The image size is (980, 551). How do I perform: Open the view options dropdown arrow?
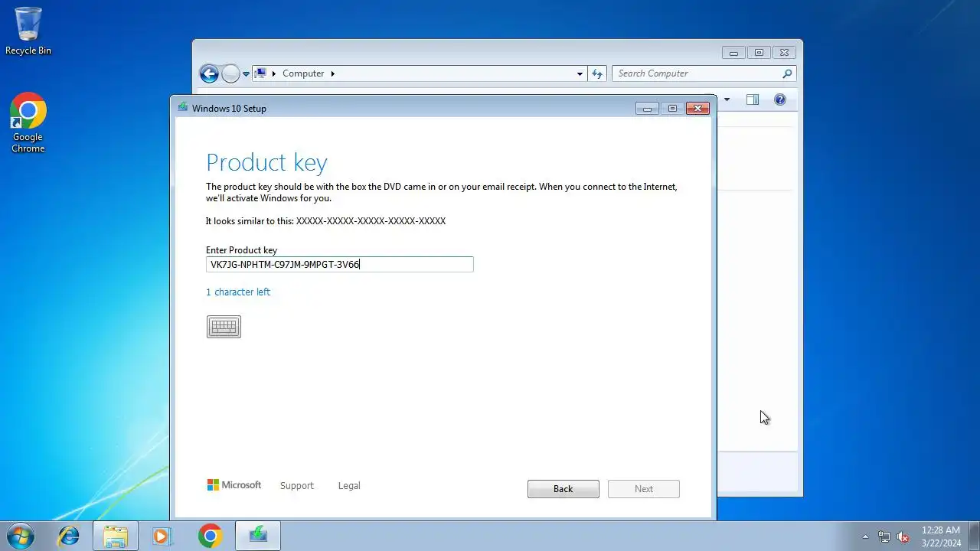tap(727, 99)
